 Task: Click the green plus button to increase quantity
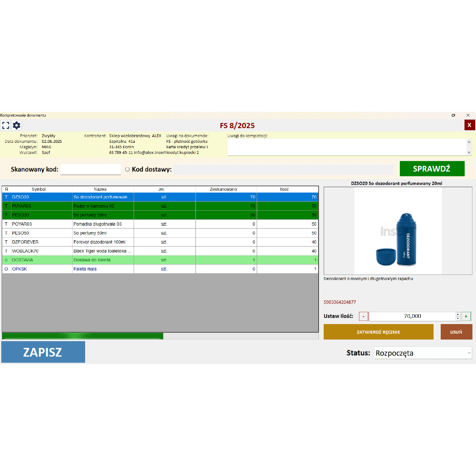(x=466, y=316)
